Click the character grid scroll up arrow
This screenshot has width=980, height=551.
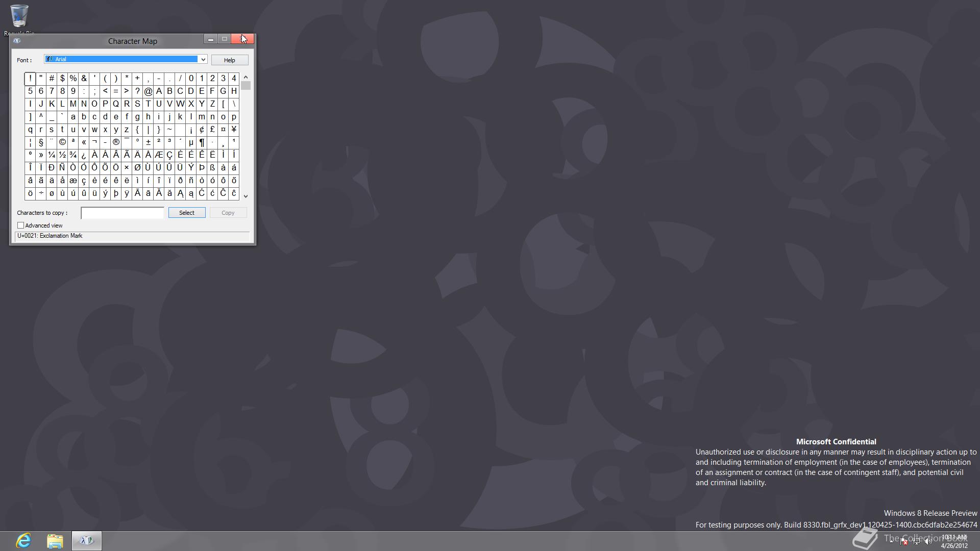click(x=246, y=77)
